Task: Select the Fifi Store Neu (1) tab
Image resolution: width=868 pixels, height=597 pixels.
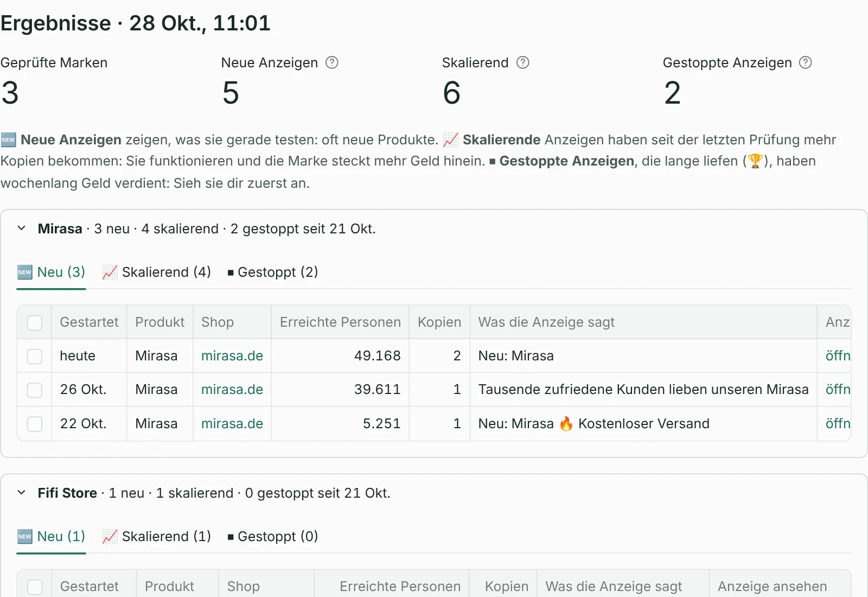Action: coord(52,536)
